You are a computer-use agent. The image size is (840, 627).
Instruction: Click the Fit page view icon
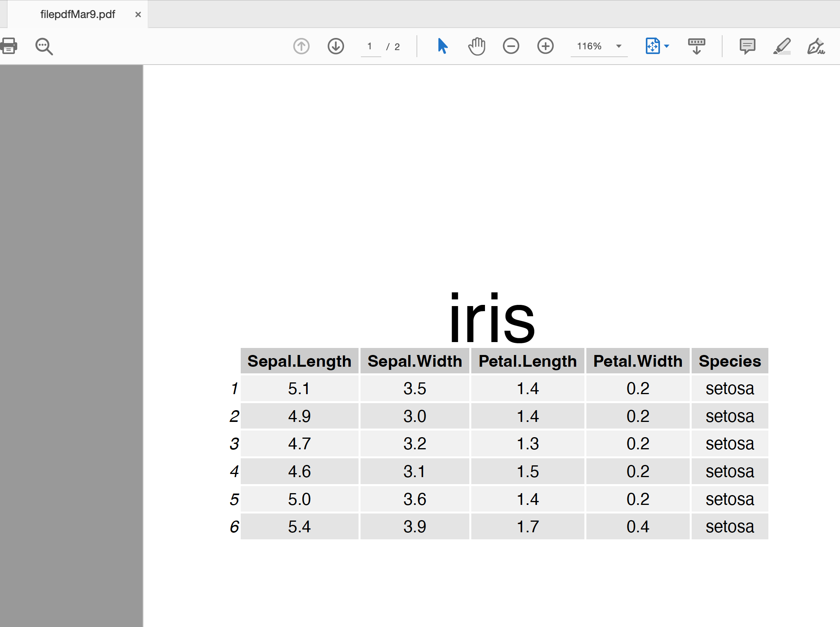(x=653, y=46)
